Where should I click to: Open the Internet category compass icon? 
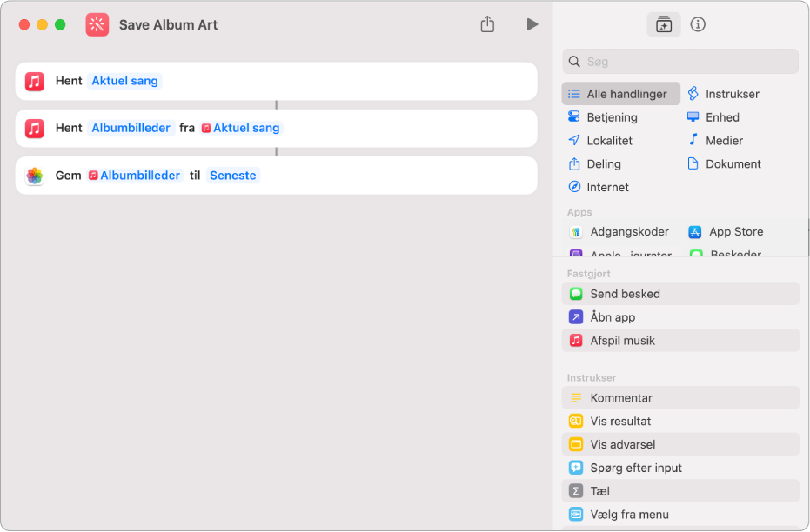tap(574, 187)
